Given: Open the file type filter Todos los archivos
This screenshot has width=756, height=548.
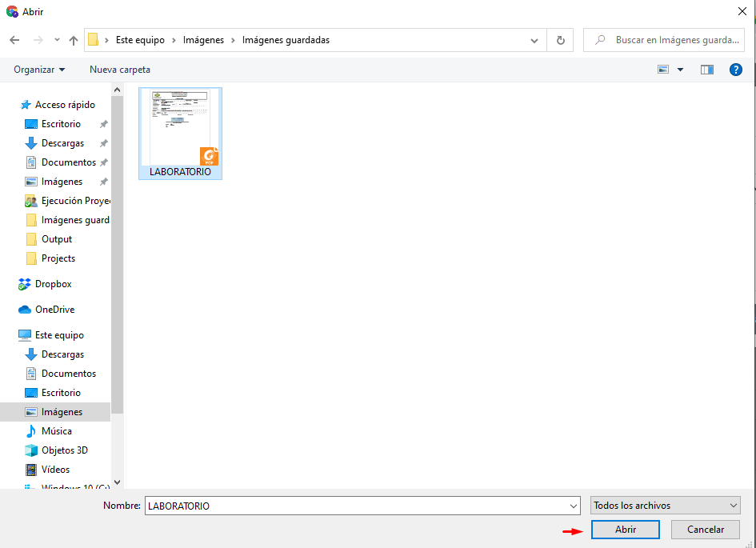Looking at the screenshot, I should (665, 506).
